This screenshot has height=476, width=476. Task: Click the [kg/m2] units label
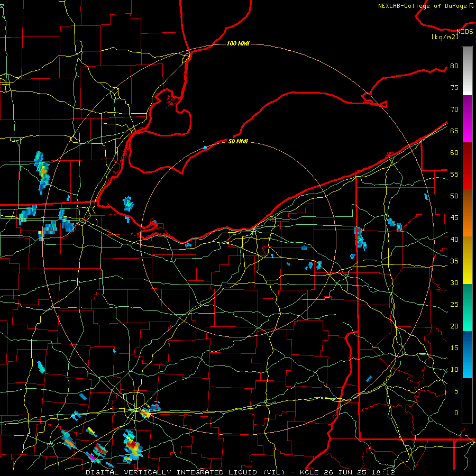(x=445, y=37)
